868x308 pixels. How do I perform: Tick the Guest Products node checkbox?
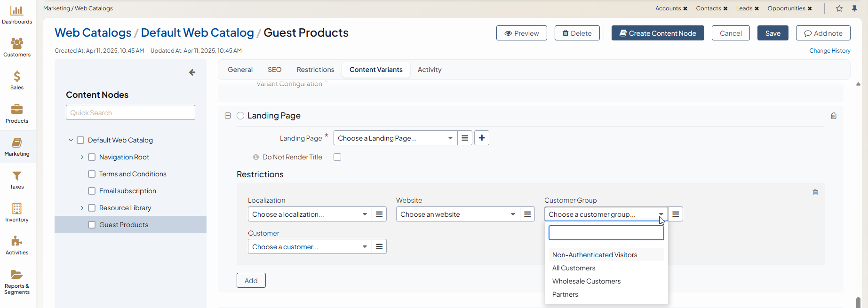point(92,225)
